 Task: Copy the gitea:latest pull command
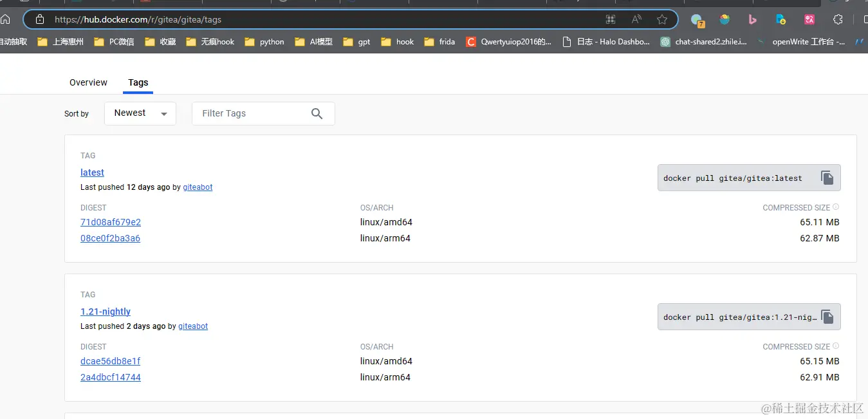(827, 178)
